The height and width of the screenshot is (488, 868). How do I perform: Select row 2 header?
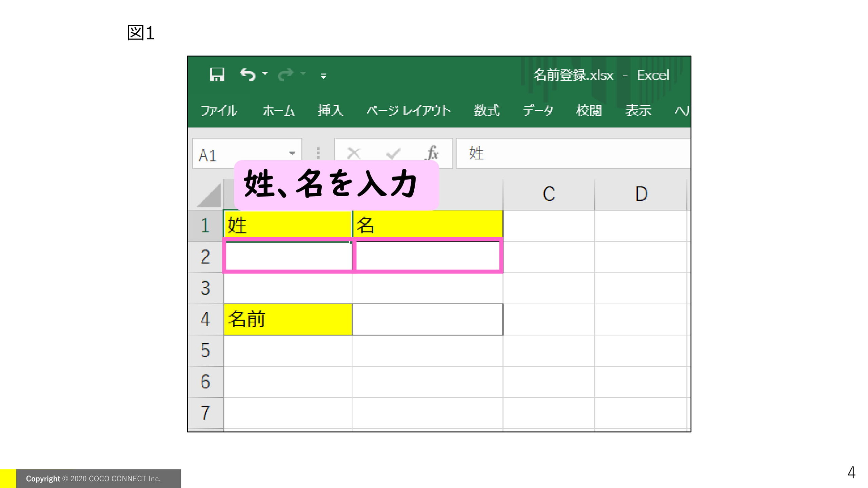(x=205, y=257)
